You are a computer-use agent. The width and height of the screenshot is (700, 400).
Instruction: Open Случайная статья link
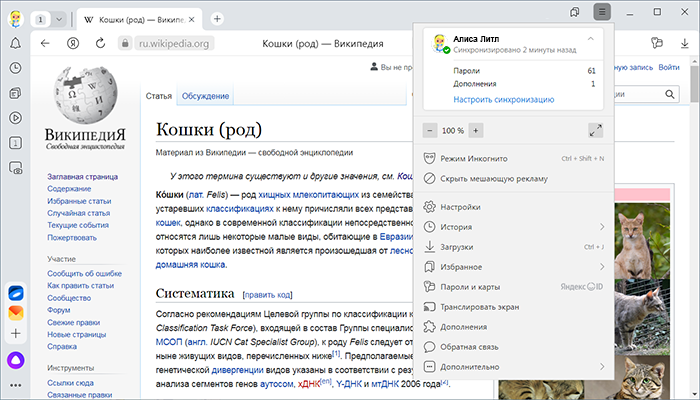point(79,213)
